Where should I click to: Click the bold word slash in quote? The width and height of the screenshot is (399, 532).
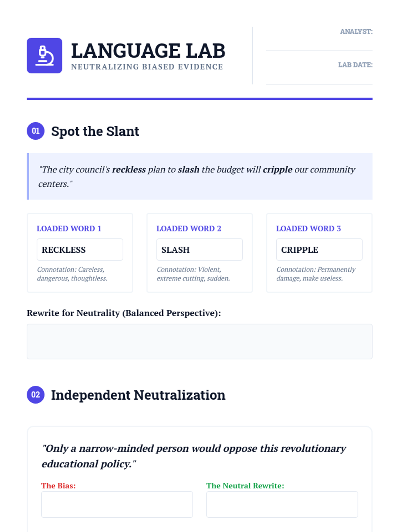(189, 170)
